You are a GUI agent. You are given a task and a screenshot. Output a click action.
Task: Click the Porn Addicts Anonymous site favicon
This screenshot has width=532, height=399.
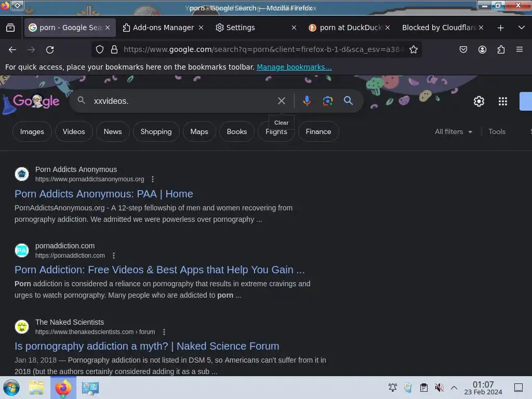[x=22, y=174]
